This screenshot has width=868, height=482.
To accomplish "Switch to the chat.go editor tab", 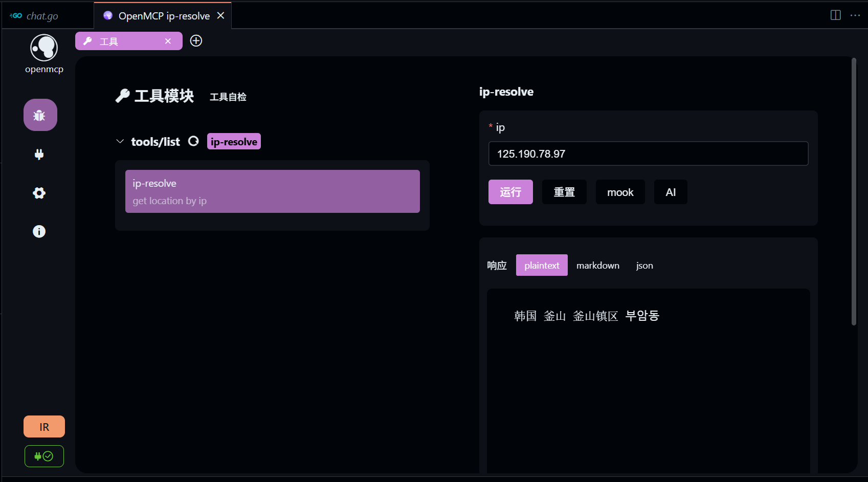I will pyautogui.click(x=42, y=16).
